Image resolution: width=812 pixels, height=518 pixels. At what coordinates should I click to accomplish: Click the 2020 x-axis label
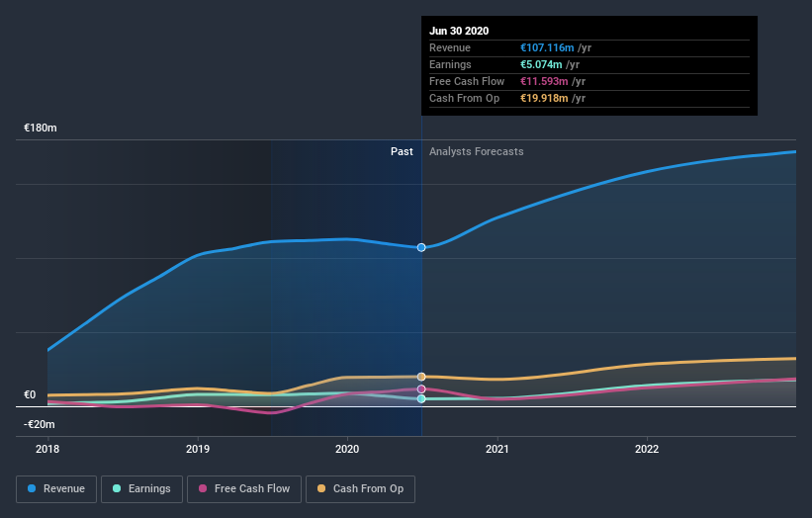coord(347,449)
